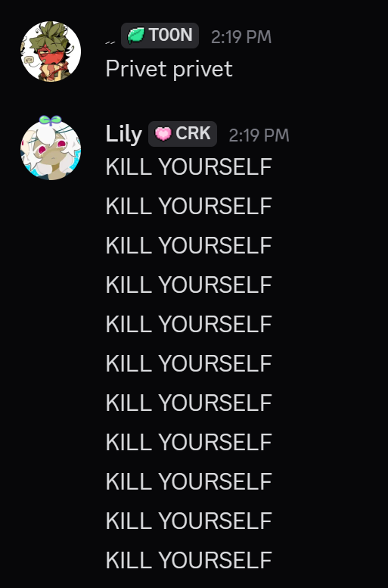
Task: Select the first line of Lily's message
Action: (188, 167)
